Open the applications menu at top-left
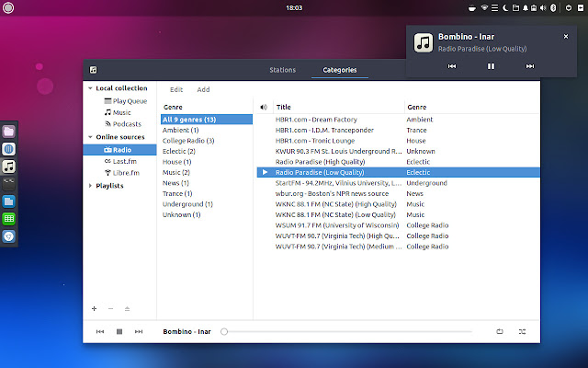The width and height of the screenshot is (588, 368). coord(8,7)
